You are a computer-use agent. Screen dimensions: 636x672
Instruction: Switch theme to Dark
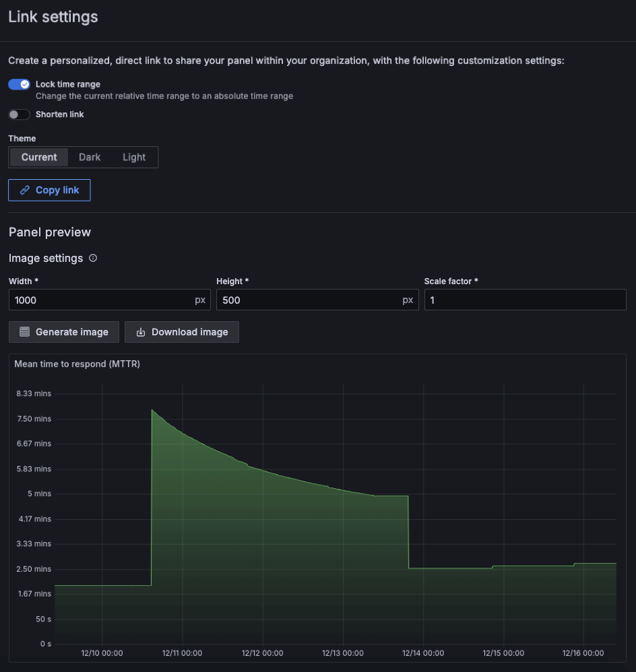pyautogui.click(x=90, y=157)
